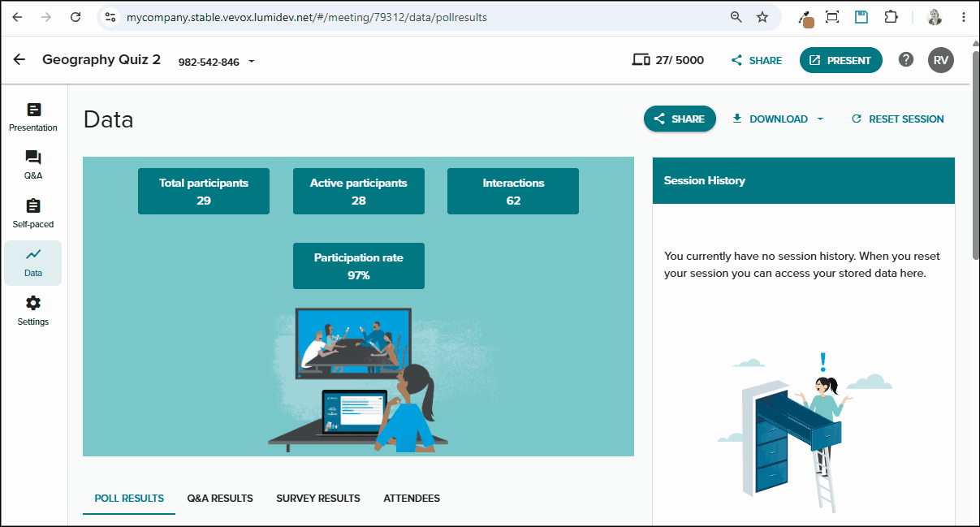Expand the DOWNLOAD dropdown arrow
980x527 pixels.
pos(820,119)
